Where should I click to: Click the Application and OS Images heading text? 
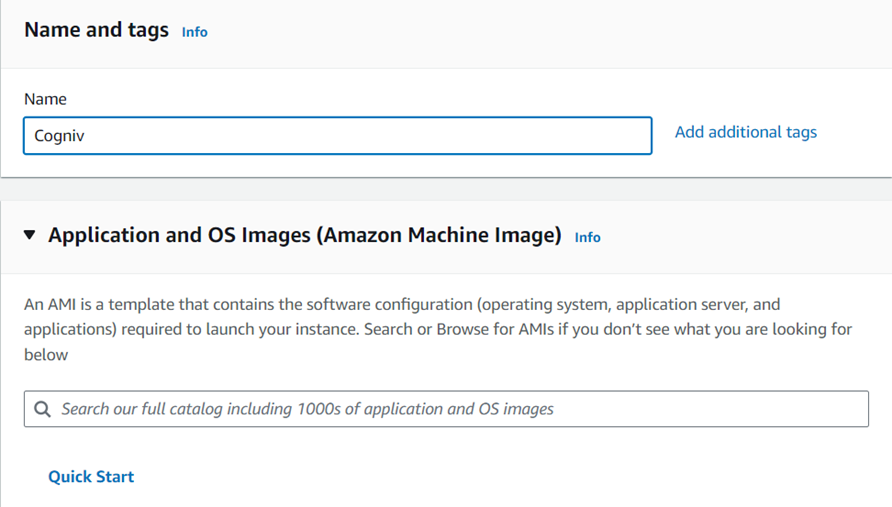coord(304,234)
